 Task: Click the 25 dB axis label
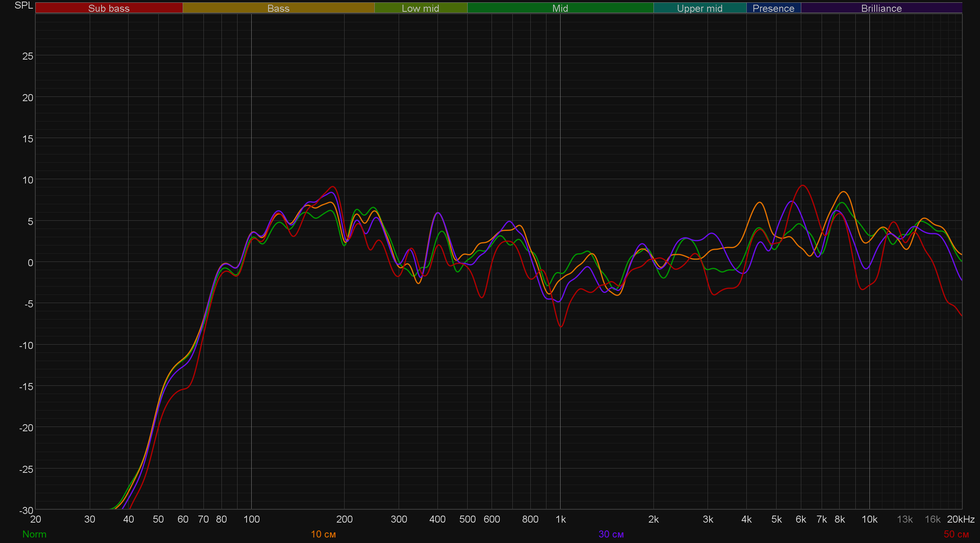[28, 56]
